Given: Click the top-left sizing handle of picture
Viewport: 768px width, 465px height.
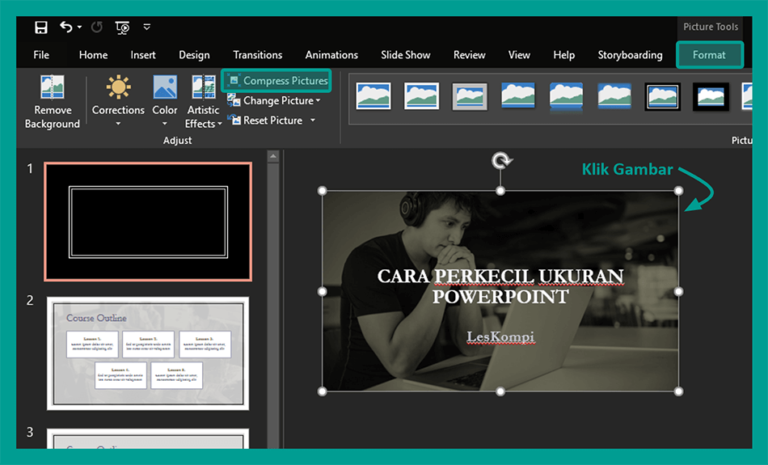Looking at the screenshot, I should coord(322,191).
